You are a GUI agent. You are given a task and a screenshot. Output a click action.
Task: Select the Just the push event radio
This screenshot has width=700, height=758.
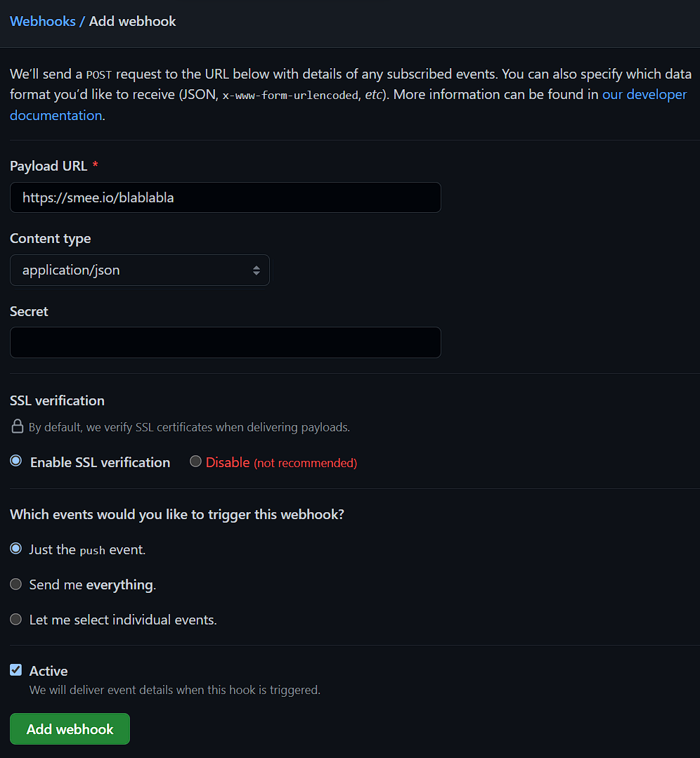click(x=16, y=549)
